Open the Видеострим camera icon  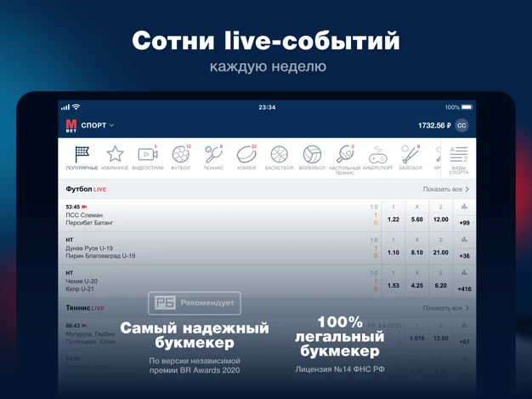click(x=148, y=154)
